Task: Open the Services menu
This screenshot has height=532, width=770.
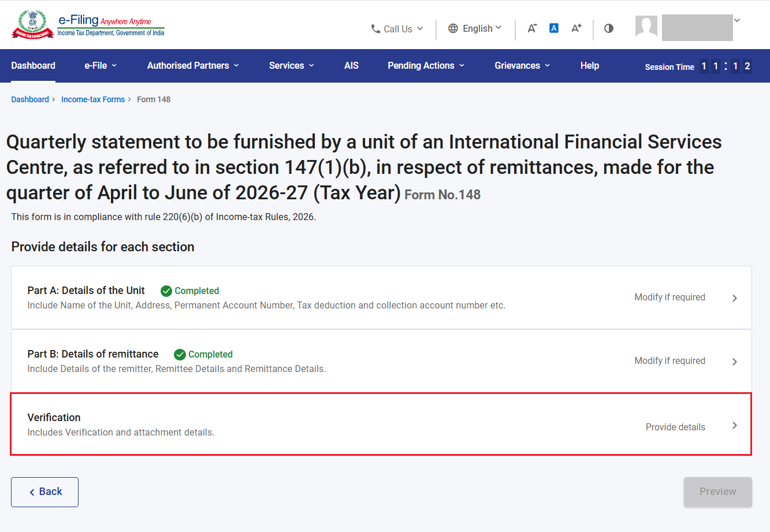Action: 292,66
